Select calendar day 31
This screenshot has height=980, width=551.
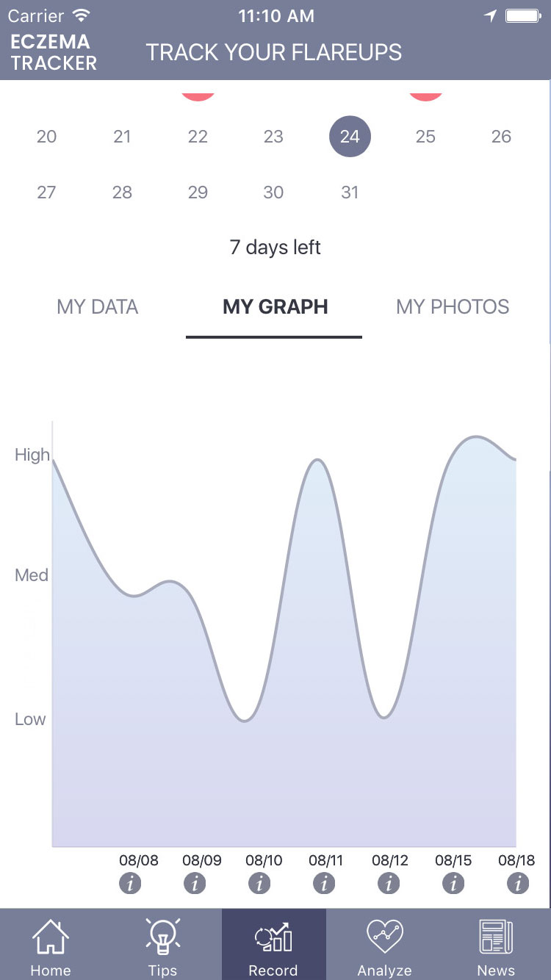tap(350, 192)
